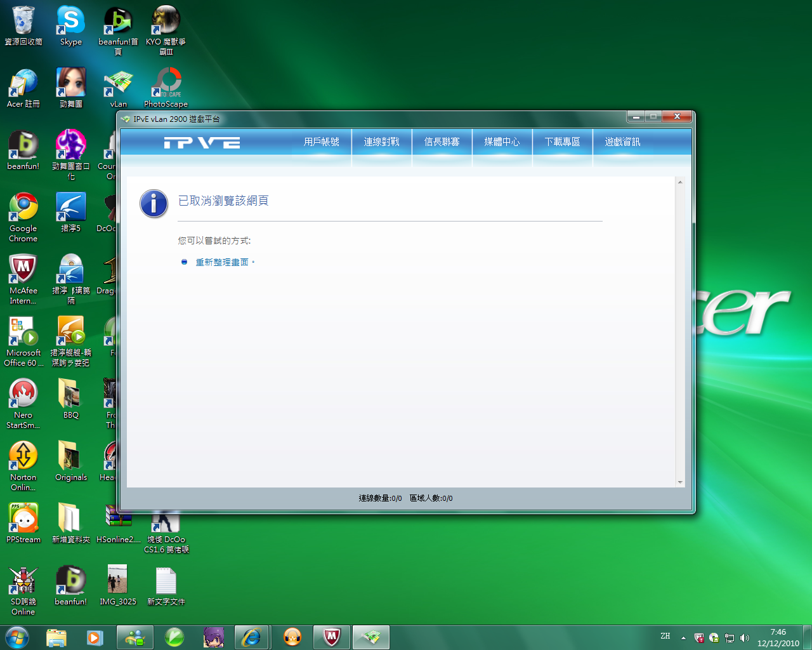This screenshot has height=650, width=812.
Task: Open the 信長聯賽 tab
Action: click(x=442, y=142)
